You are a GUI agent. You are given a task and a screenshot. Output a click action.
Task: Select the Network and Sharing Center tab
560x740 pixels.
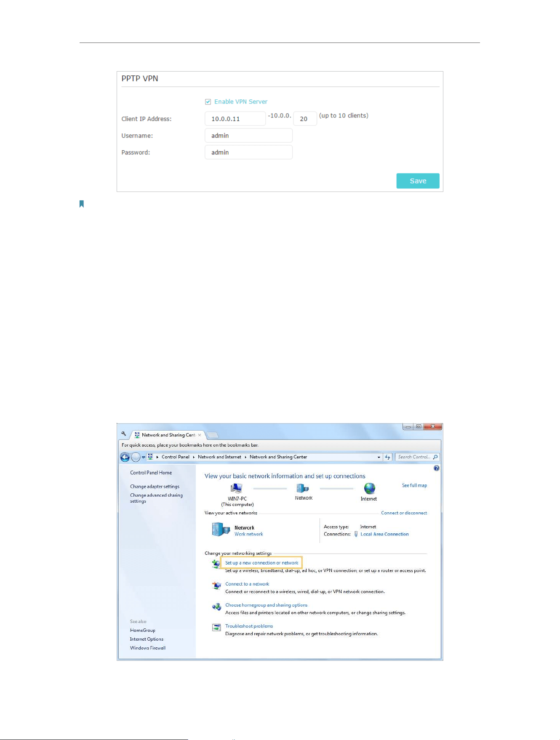click(x=168, y=435)
